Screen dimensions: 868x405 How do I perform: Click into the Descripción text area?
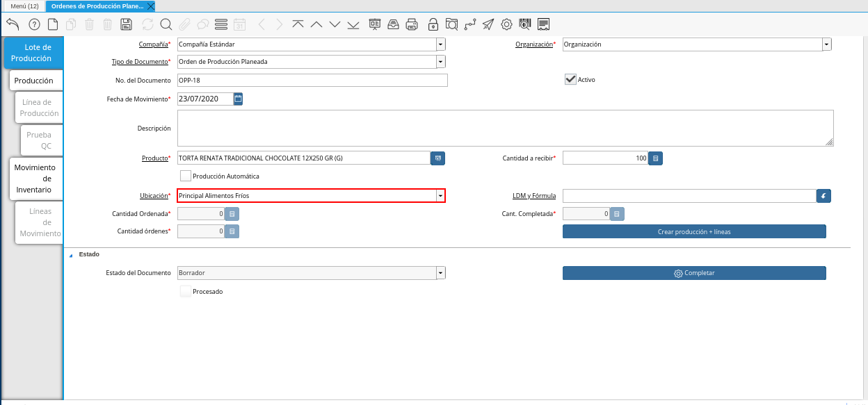click(506, 128)
